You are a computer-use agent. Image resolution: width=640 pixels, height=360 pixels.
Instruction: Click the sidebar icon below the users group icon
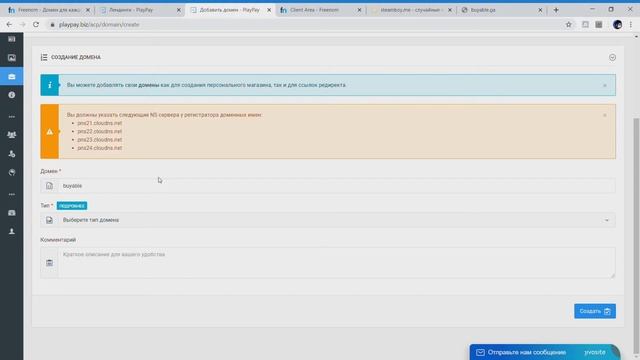[12, 154]
